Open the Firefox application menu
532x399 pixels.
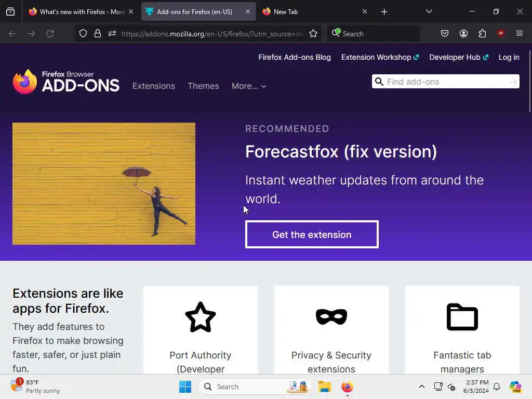coord(520,33)
